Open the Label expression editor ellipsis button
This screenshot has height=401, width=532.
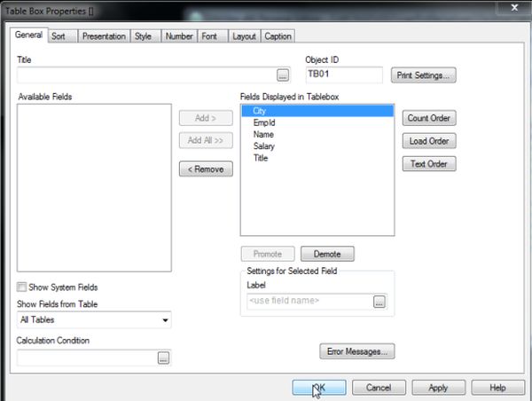click(379, 301)
